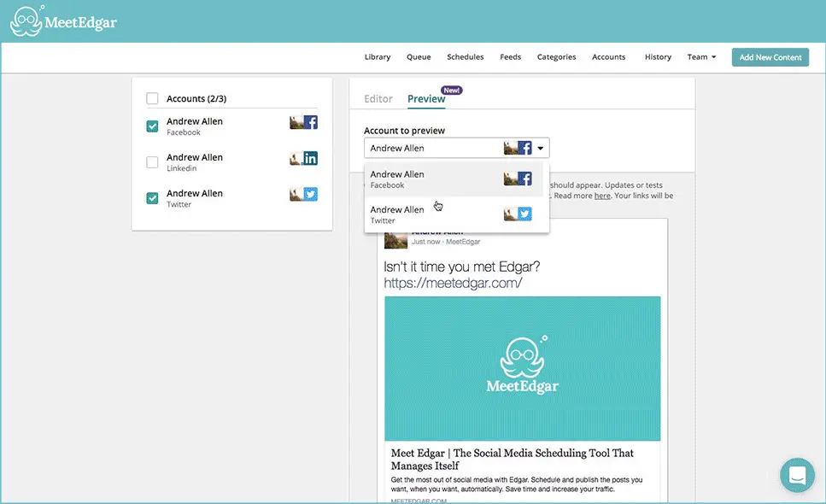Open the Schedules page in navigation

(465, 57)
